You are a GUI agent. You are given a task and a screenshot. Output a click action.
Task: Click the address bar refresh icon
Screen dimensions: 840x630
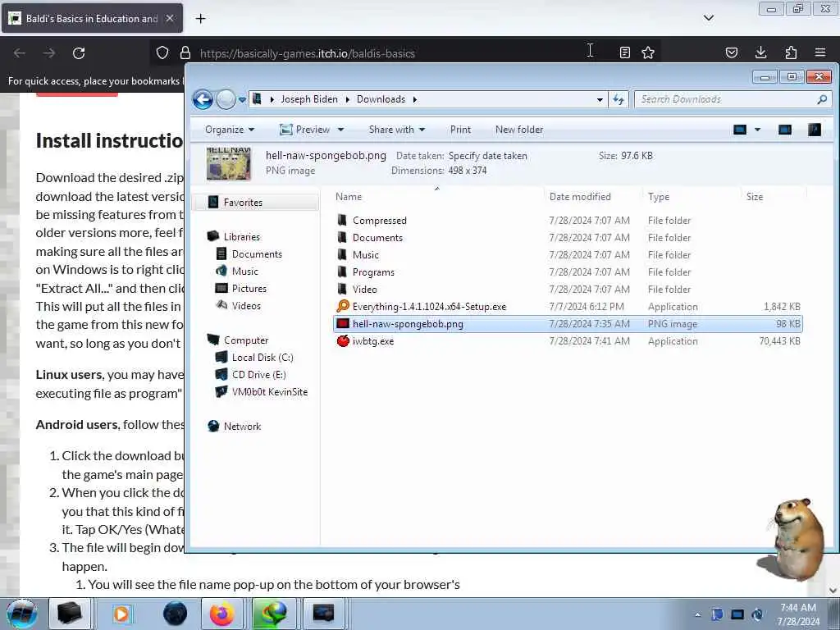(x=619, y=99)
